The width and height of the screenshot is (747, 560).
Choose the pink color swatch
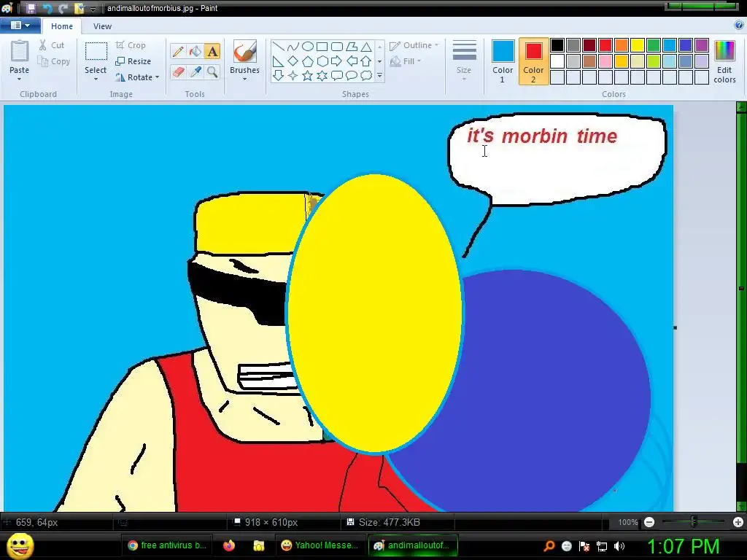(605, 61)
